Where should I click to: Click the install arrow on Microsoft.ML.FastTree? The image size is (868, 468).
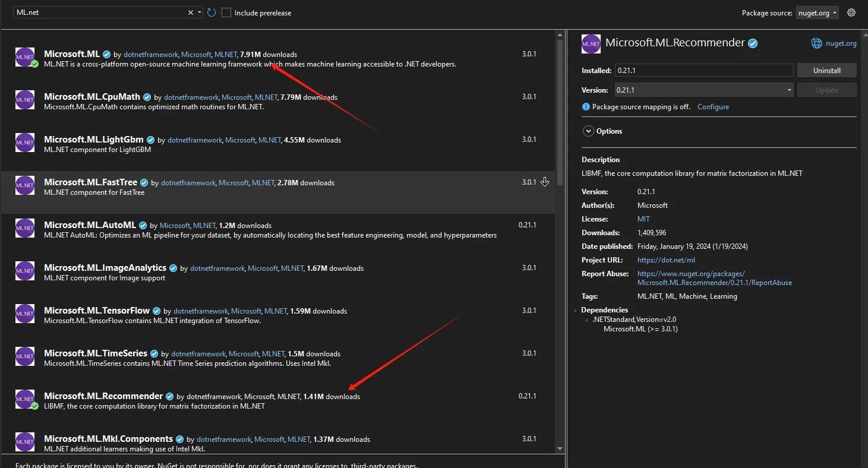[545, 182]
